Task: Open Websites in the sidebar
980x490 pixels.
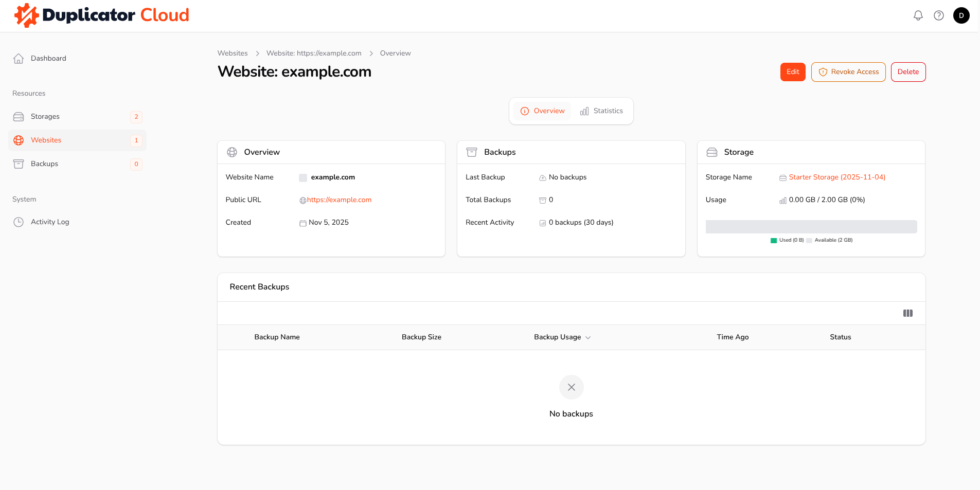Action: [x=46, y=140]
